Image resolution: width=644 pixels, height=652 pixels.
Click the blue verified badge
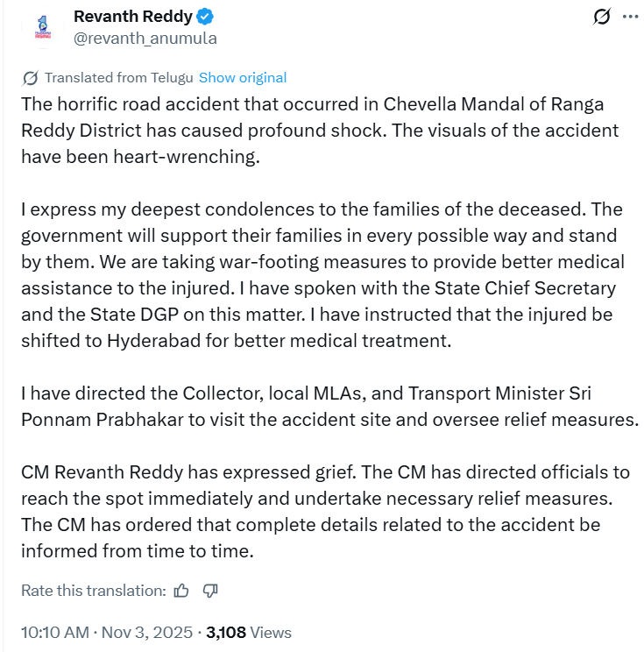(207, 17)
